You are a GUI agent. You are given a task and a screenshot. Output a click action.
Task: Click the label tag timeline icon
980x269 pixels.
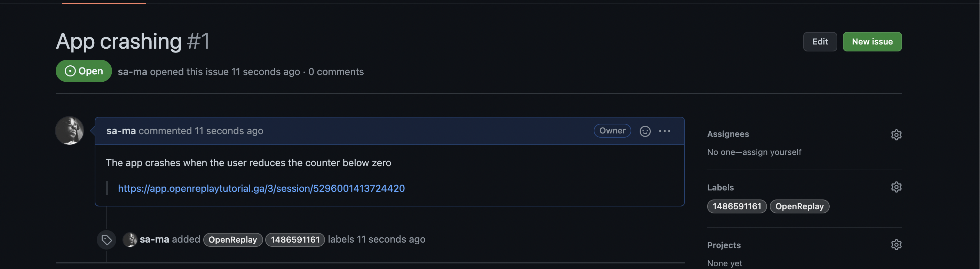106,240
